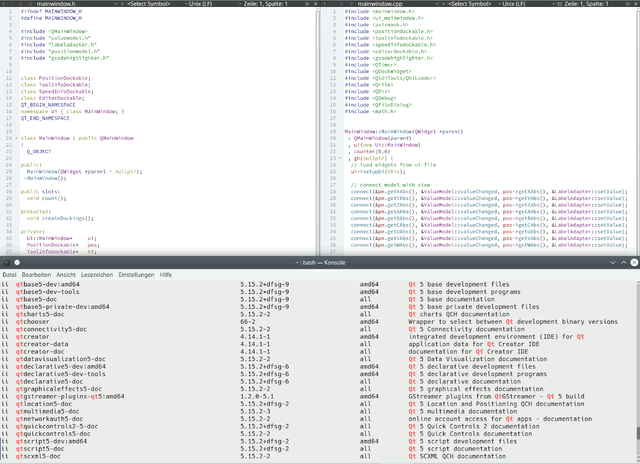
Task: Click 'ui->setupUi(this);' in mainwindow.cpp
Action: pos(378,172)
